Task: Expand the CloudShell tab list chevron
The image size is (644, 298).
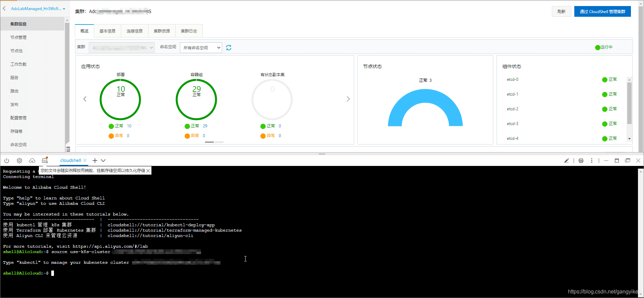Action: 103,161
